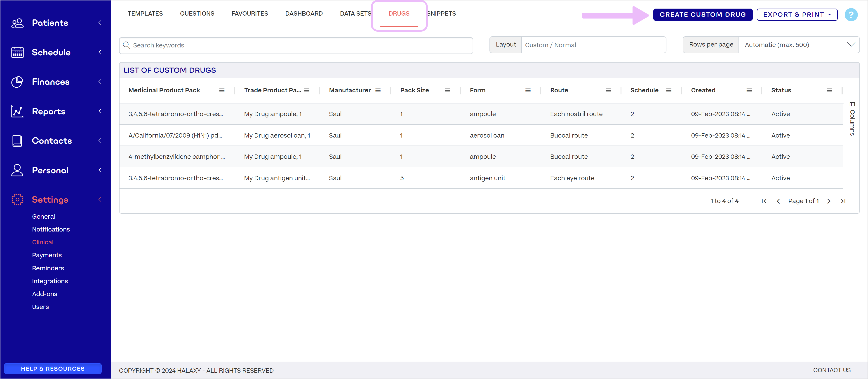The width and height of the screenshot is (868, 379).
Task: Open the Rows per page dropdown
Action: click(x=799, y=45)
